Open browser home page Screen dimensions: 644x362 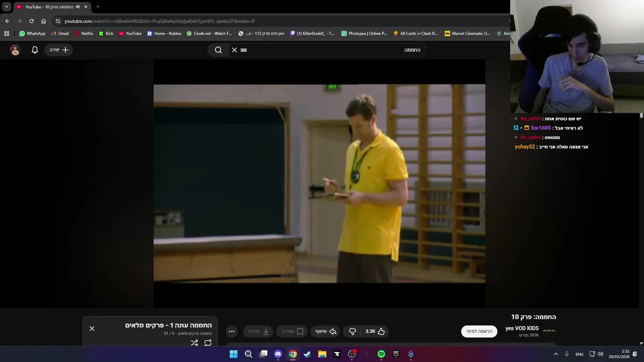click(x=43, y=21)
